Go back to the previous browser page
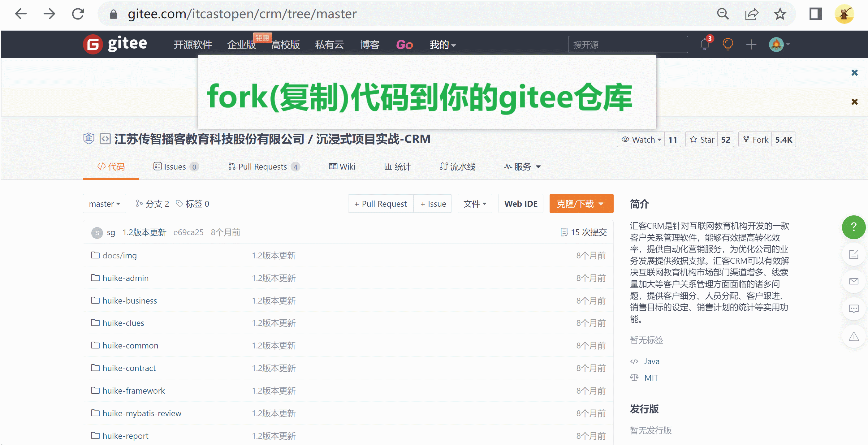 click(x=21, y=14)
